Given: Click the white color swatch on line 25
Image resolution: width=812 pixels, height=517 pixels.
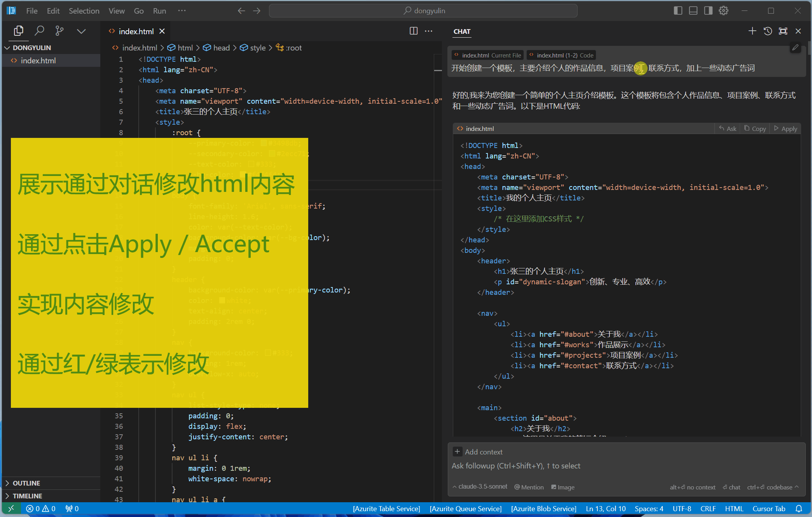Looking at the screenshot, I should (x=222, y=300).
